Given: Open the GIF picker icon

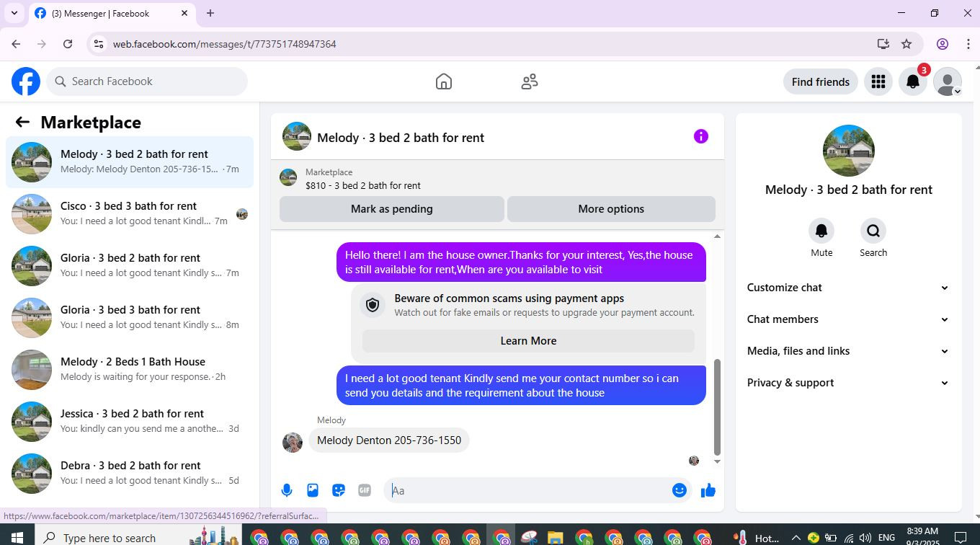Looking at the screenshot, I should coord(365,490).
